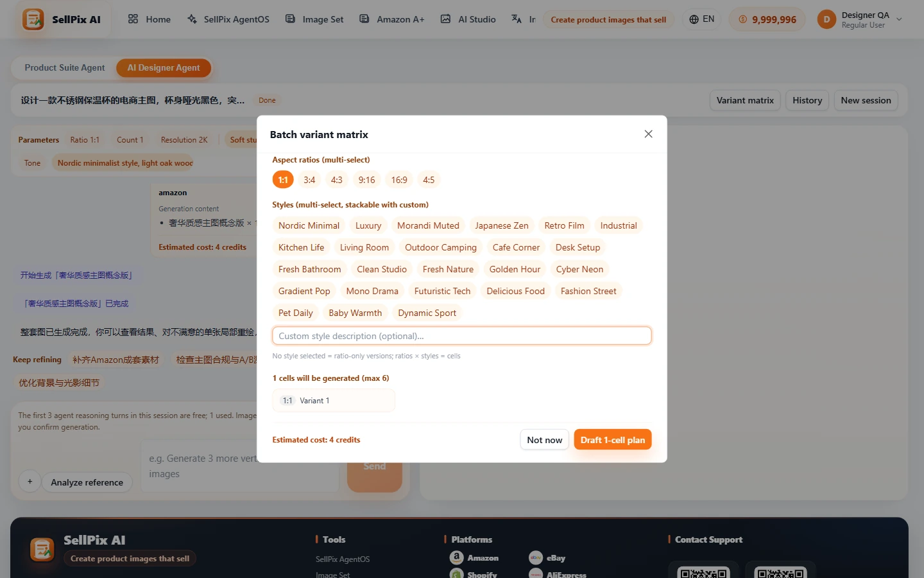The height and width of the screenshot is (578, 924).
Task: Open the Home menu item
Action: click(149, 19)
